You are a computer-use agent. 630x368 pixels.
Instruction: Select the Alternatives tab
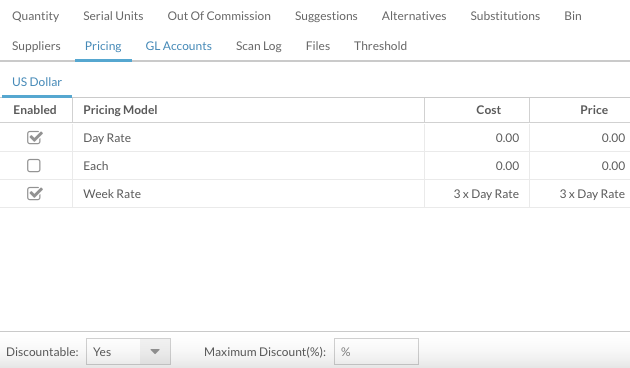click(x=414, y=16)
